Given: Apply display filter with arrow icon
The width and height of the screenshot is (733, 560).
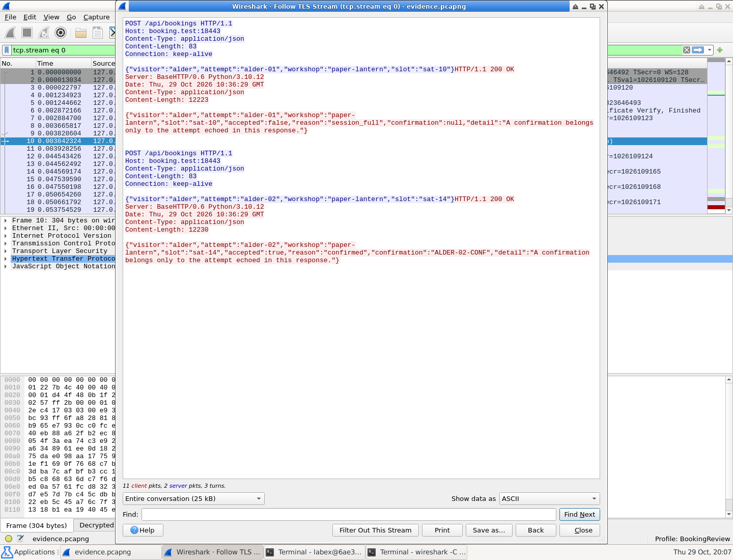Looking at the screenshot, I should 698,50.
